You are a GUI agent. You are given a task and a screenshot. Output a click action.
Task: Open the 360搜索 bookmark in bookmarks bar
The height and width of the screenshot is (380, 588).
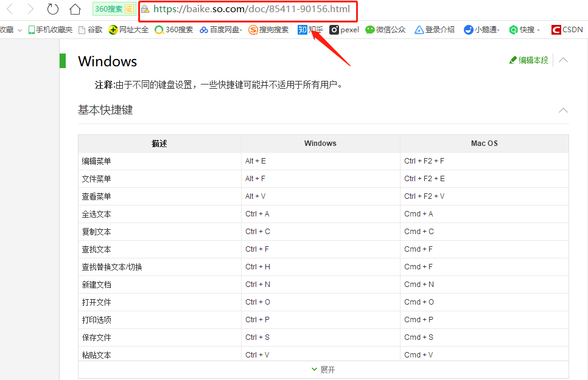coord(173,30)
